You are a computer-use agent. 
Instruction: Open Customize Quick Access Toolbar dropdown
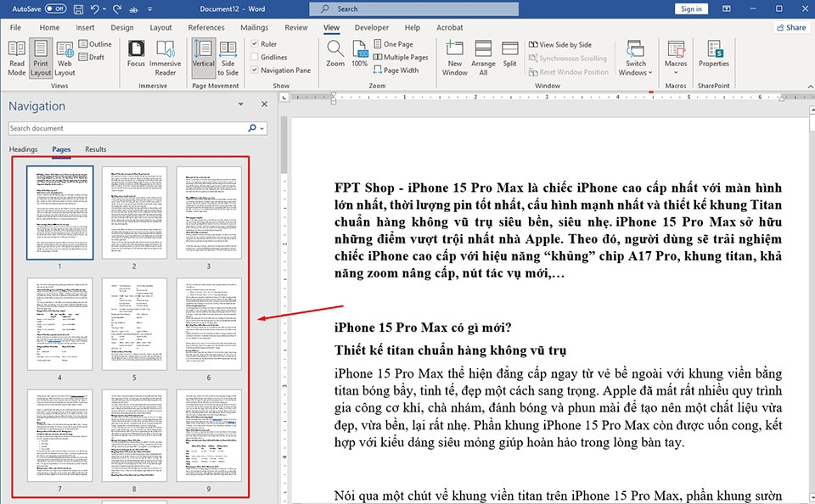click(149, 8)
